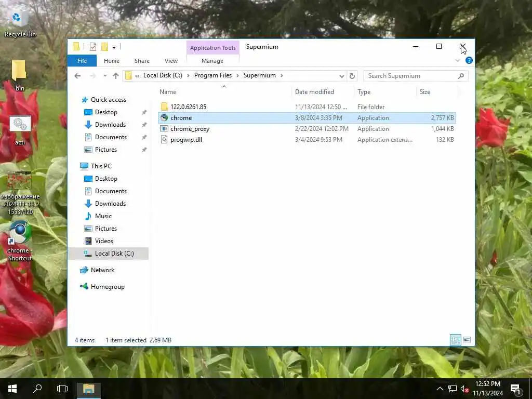Screen dimensions: 532x399
Task: Select the 122.0.6261.85 folder
Action: pyautogui.click(x=307, y=107)
